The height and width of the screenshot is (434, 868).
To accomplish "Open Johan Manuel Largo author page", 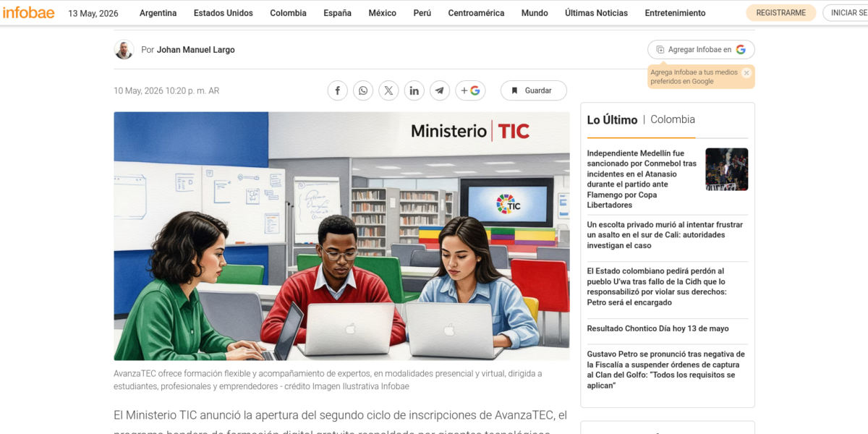I will [196, 50].
